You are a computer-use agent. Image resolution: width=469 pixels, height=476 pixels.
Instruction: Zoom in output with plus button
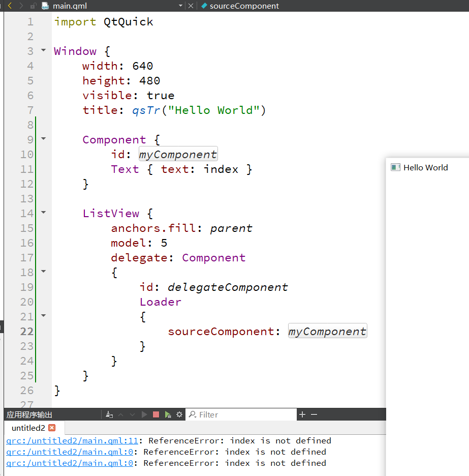click(302, 414)
